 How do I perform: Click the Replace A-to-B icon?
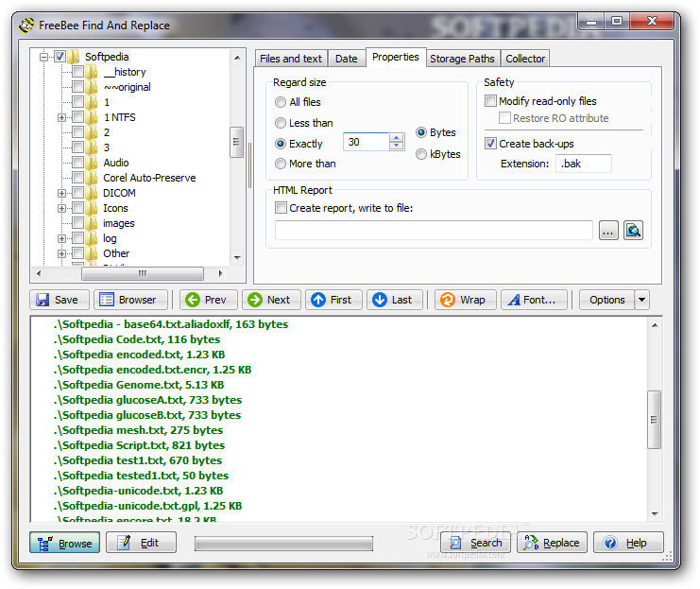[x=531, y=542]
